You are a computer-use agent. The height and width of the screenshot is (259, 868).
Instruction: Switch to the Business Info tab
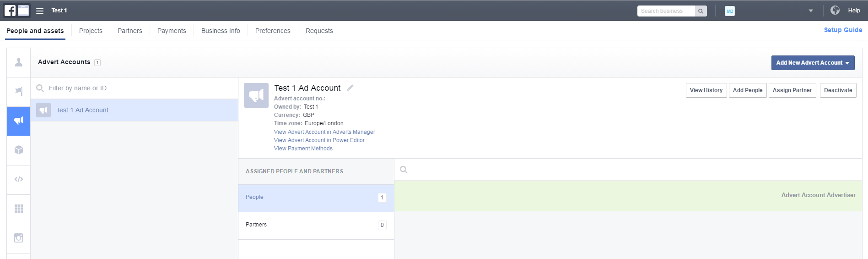221,31
